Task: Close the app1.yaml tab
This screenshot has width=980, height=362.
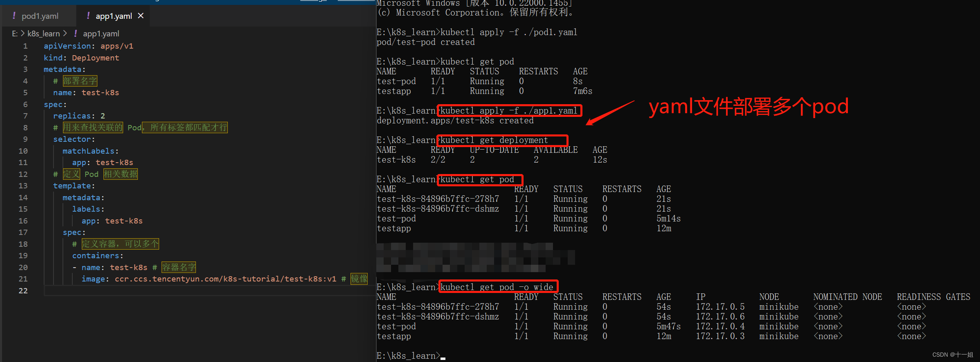Action: (x=141, y=16)
